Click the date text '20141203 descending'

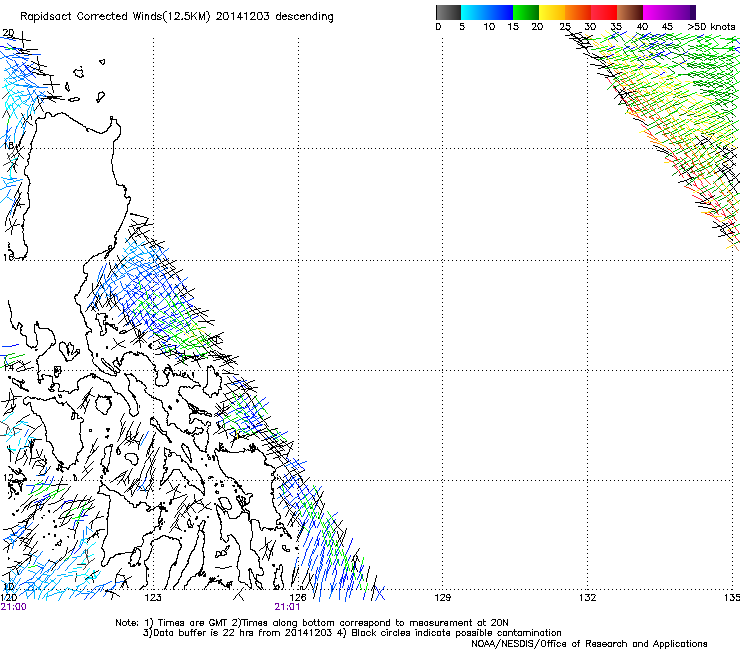[275, 17]
